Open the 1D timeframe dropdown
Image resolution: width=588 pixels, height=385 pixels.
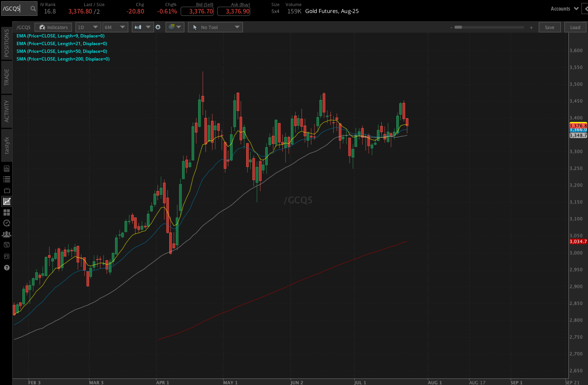(x=88, y=27)
